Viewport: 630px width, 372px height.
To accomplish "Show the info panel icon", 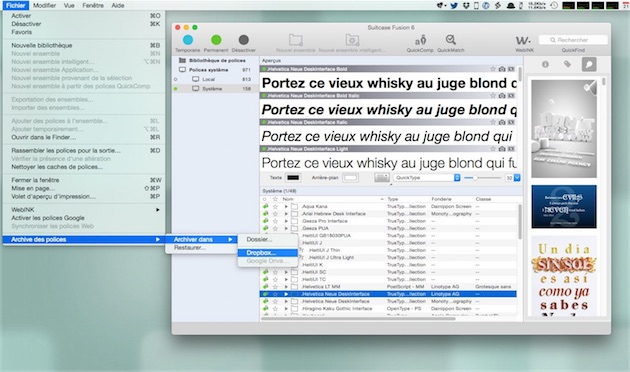I will pos(545,64).
